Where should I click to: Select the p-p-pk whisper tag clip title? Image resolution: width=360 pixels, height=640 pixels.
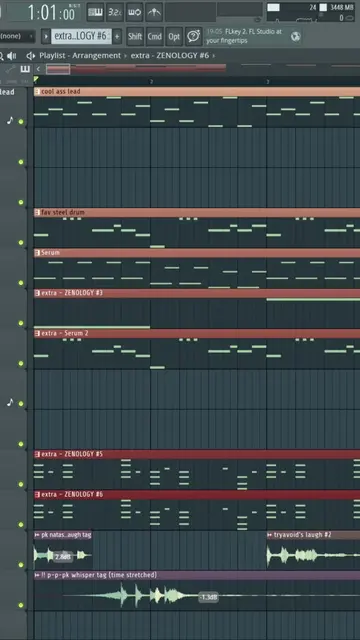point(99,575)
